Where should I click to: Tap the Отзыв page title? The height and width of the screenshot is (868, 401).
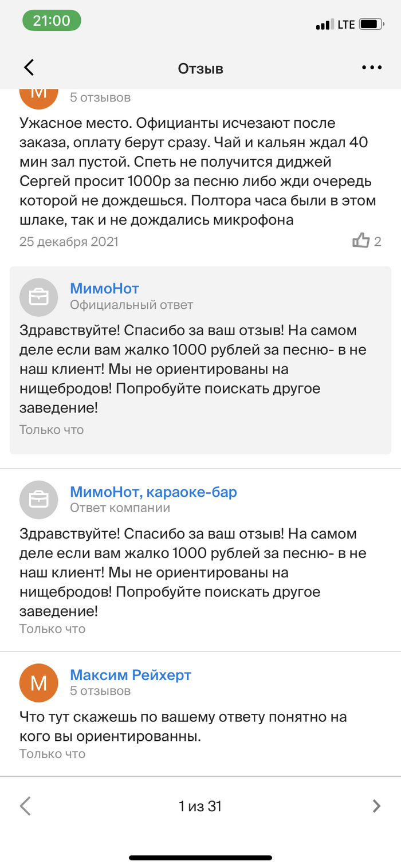click(200, 69)
